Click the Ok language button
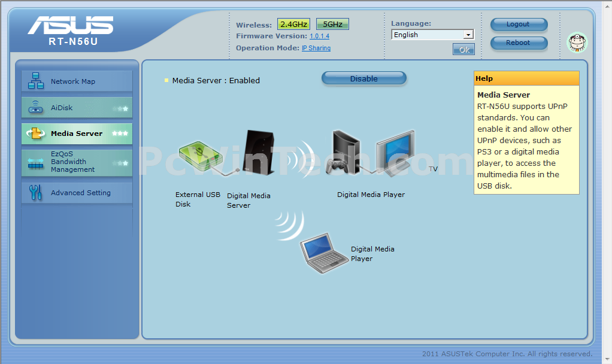The image size is (612, 364). [463, 50]
